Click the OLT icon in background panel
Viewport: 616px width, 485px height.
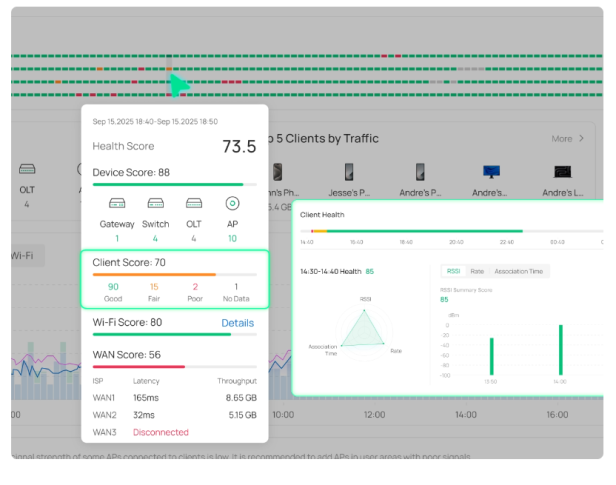(27, 169)
